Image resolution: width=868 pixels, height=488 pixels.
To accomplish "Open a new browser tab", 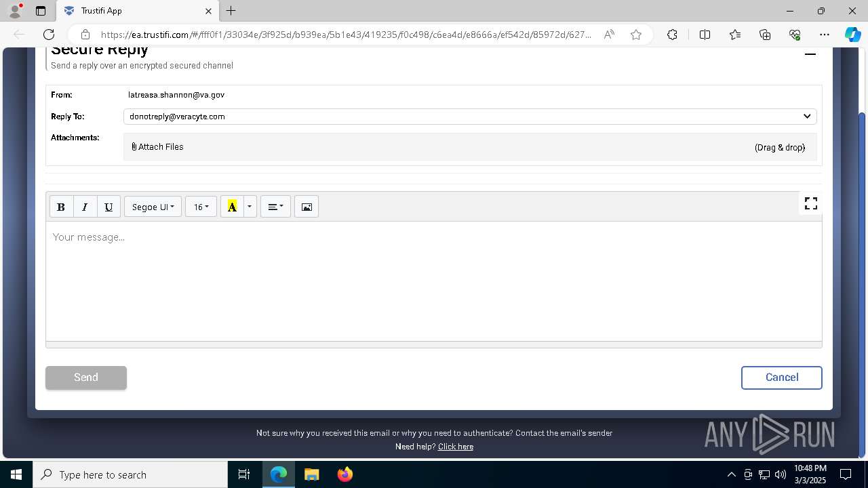I will (231, 11).
